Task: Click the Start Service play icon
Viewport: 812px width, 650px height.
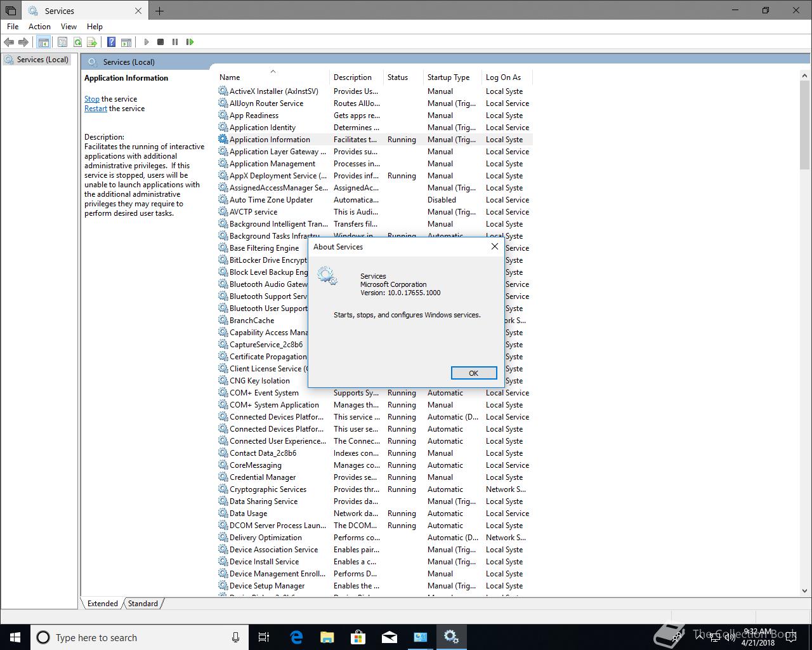Action: [146, 42]
